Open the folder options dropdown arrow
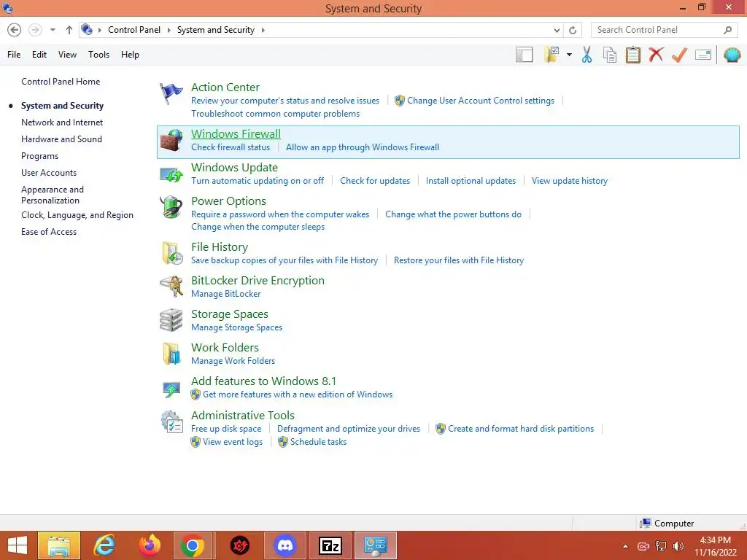 click(569, 55)
